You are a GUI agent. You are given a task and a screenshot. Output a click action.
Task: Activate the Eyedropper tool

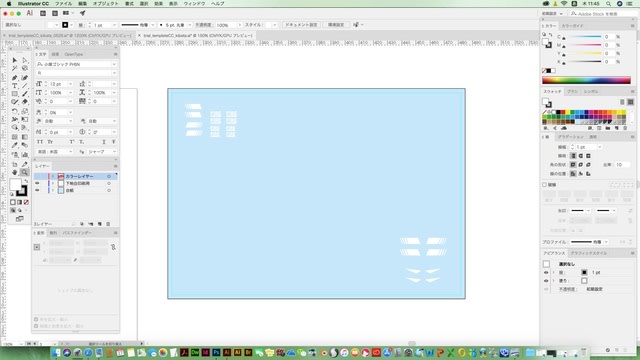coord(15,146)
